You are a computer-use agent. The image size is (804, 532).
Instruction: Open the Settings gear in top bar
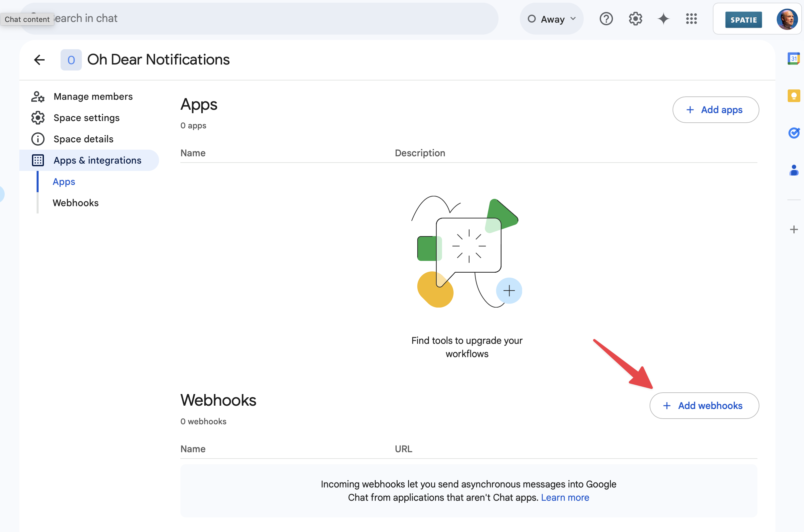(635, 19)
